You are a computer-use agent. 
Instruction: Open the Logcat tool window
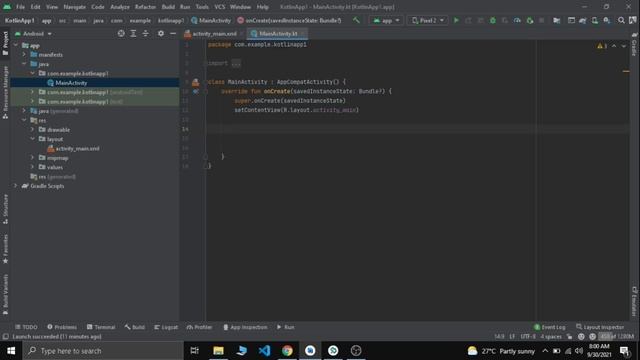(x=166, y=327)
